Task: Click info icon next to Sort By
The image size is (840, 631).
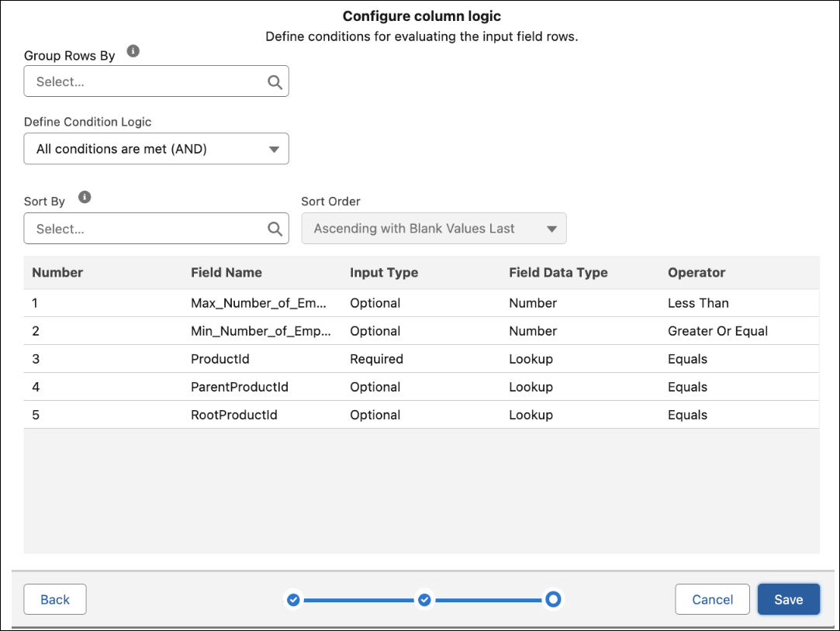Action: [85, 197]
